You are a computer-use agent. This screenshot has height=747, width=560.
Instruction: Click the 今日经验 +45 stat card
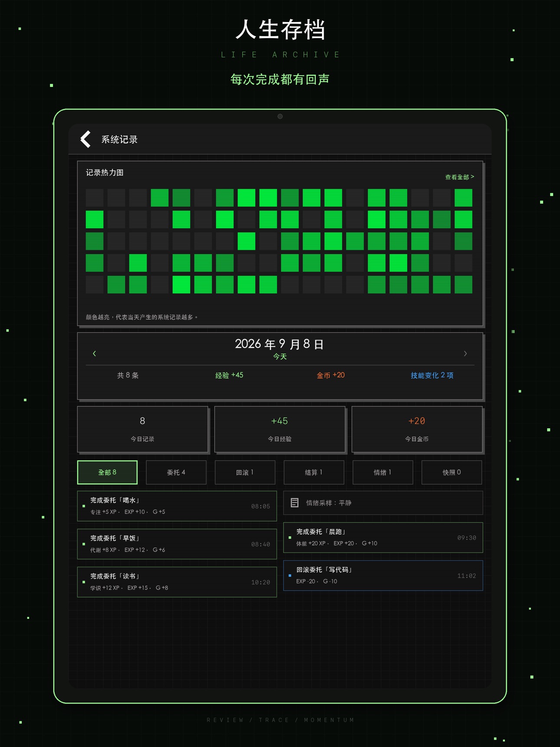click(280, 429)
